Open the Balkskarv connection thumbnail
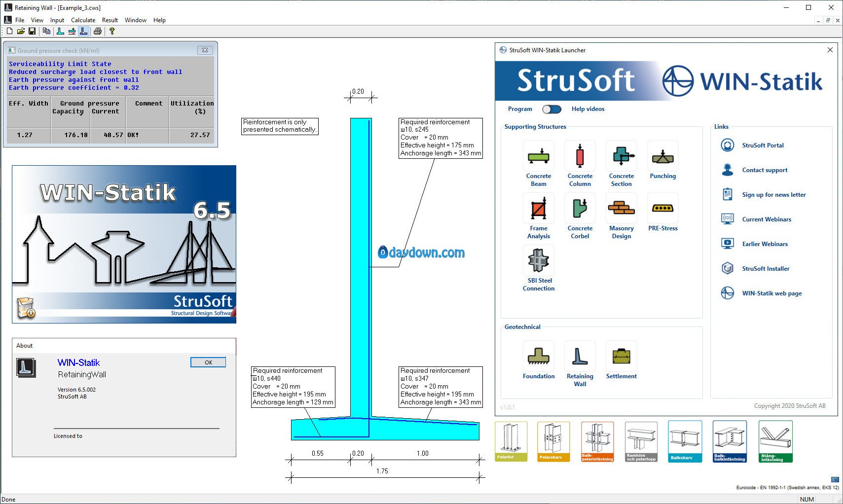This screenshot has width=843, height=504. (685, 441)
